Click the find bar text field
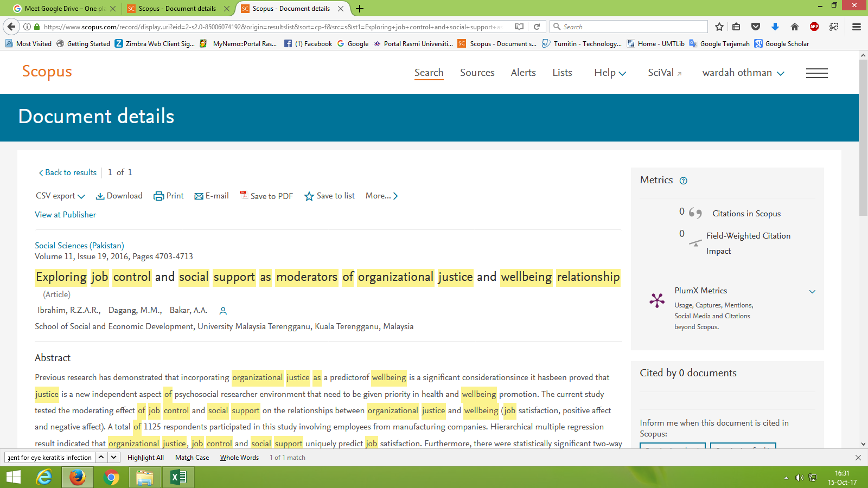 (x=50, y=458)
